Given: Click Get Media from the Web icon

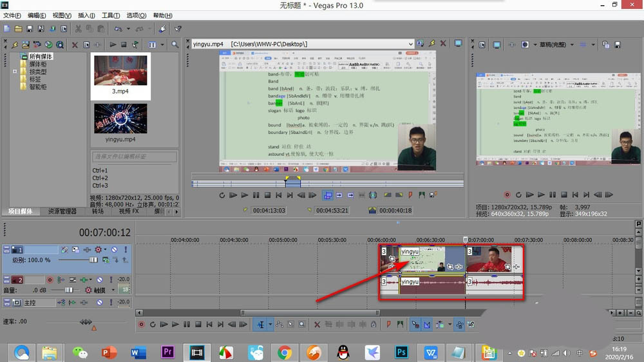Looking at the screenshot, I should tap(60, 44).
